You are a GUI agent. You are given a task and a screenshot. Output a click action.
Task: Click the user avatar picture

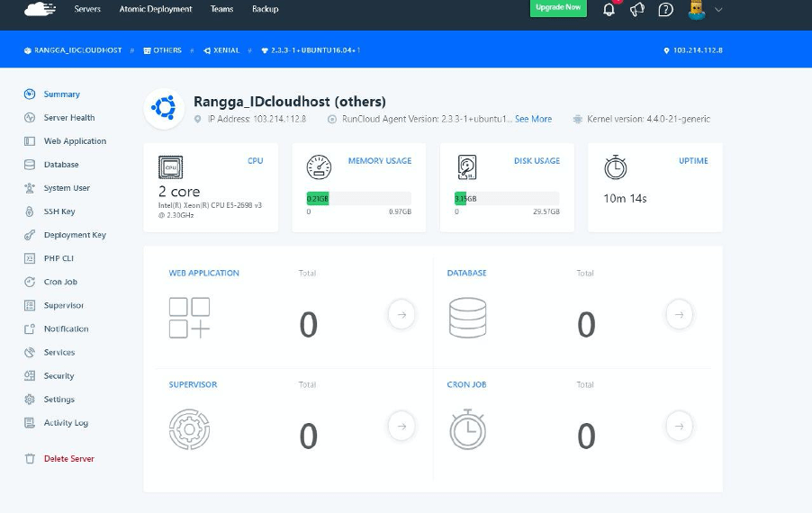(x=697, y=9)
